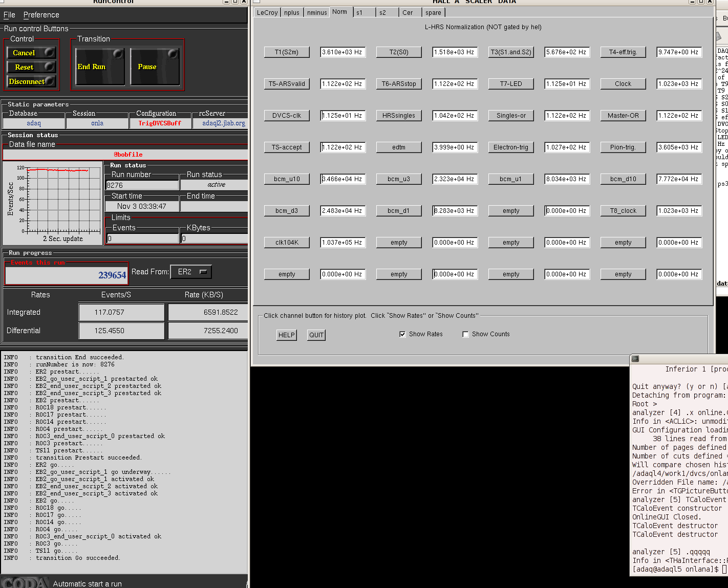Click 'transition Go succeeded.' log line
Viewport: 728px width, 588px height.
click(x=78, y=558)
